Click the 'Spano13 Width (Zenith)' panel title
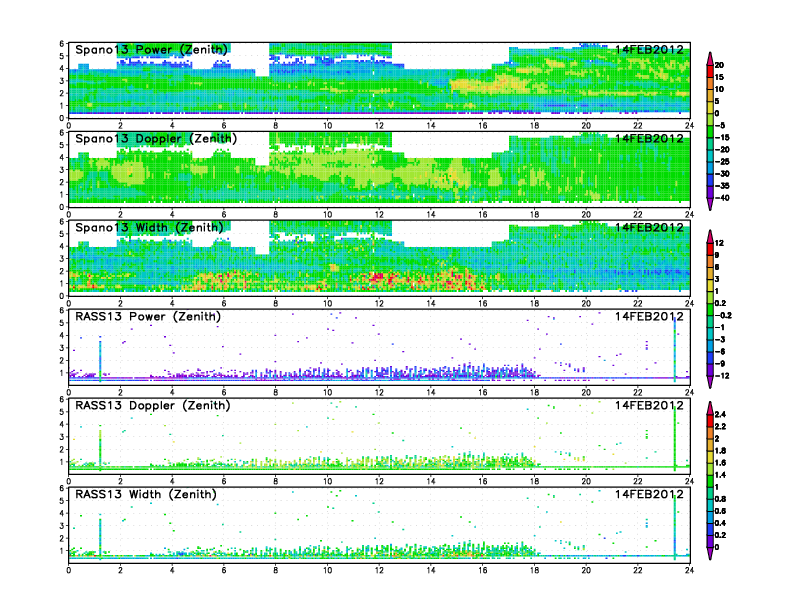 click(x=149, y=228)
